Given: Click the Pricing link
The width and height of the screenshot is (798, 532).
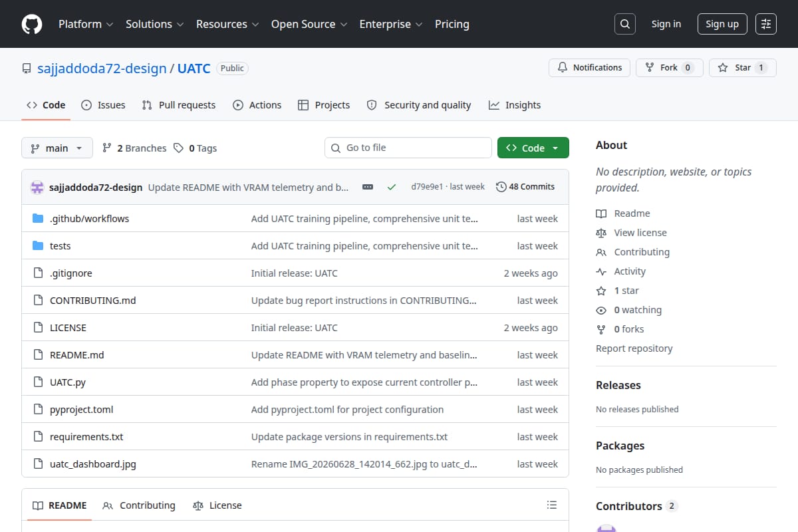Looking at the screenshot, I should click(x=452, y=24).
